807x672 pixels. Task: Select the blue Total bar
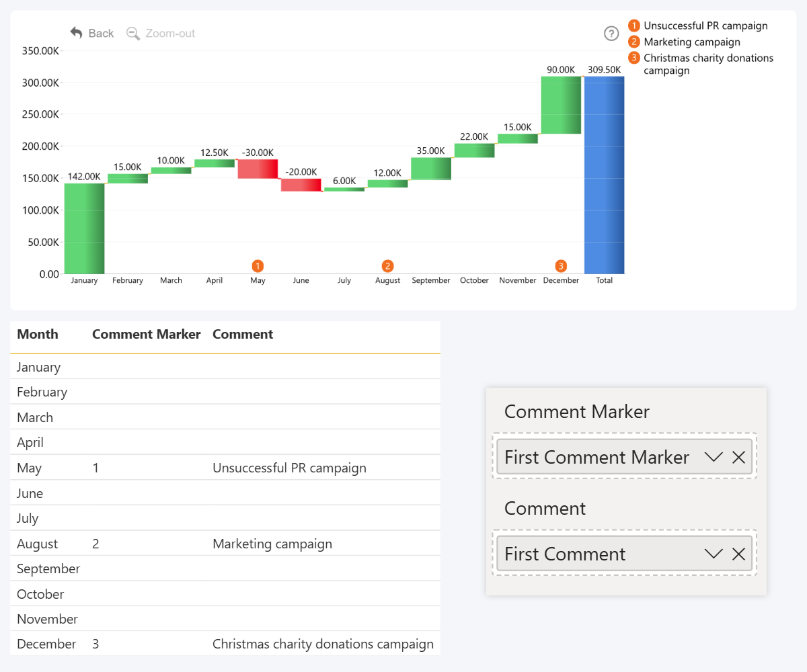(x=604, y=175)
